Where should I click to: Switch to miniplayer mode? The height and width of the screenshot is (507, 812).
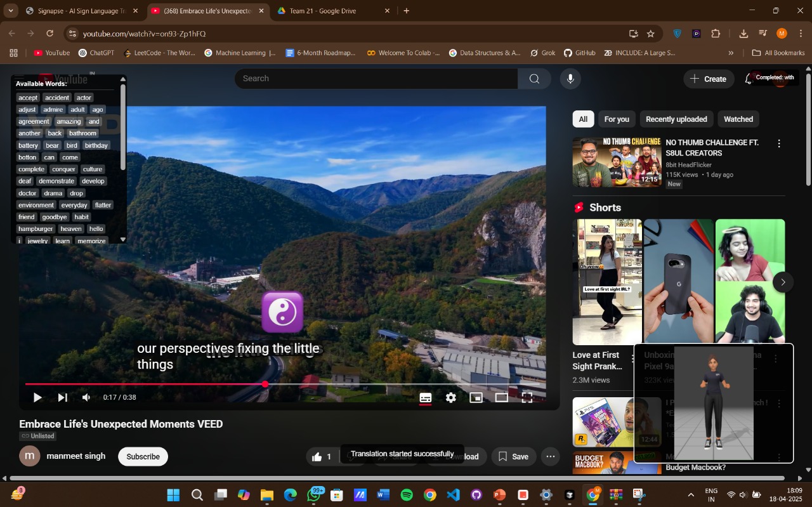[x=476, y=398]
